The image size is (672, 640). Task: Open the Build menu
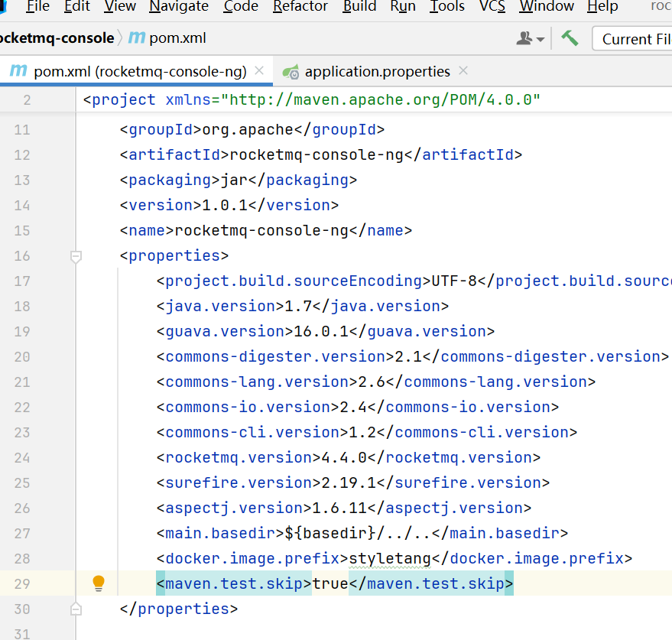[x=359, y=6]
